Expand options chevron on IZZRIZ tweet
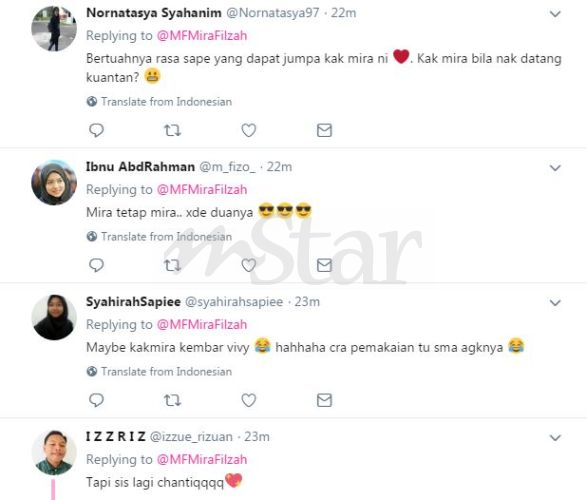 tap(555, 438)
